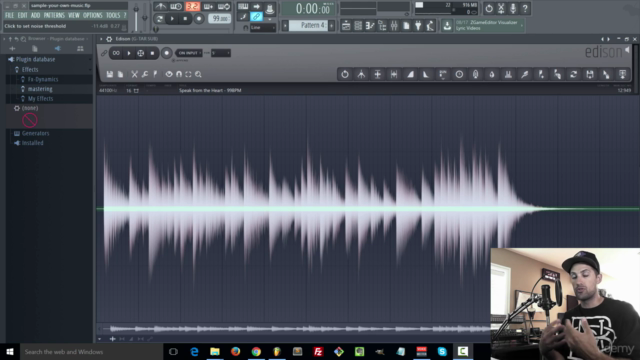Click Edison time/clock tool icon

pyautogui.click(x=459, y=74)
